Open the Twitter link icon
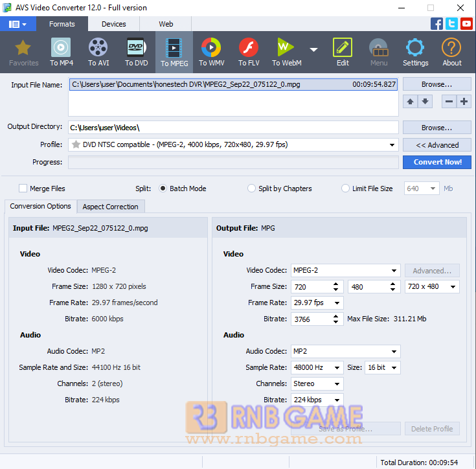The width and height of the screenshot is (476, 469). click(x=451, y=24)
